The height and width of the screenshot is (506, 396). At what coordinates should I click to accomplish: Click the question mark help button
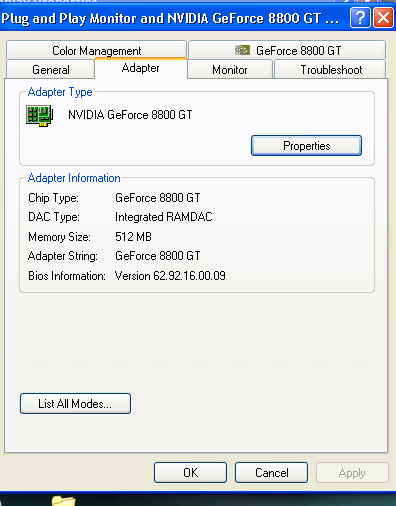[x=360, y=18]
